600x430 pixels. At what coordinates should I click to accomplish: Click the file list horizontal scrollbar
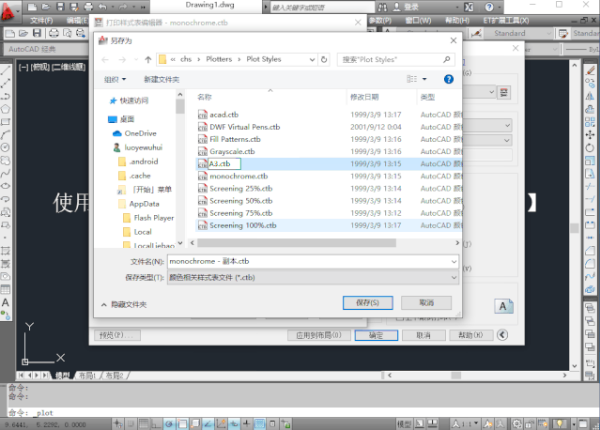point(297,243)
